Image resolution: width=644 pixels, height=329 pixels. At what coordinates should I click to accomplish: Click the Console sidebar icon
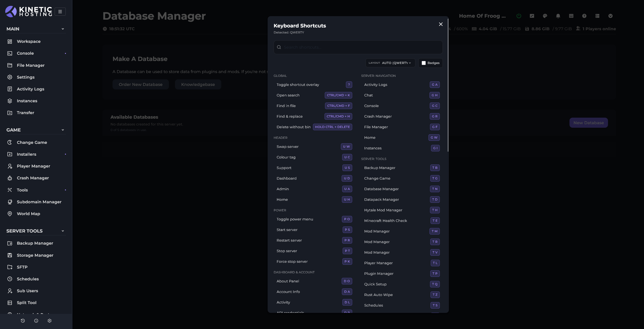pyautogui.click(x=10, y=53)
